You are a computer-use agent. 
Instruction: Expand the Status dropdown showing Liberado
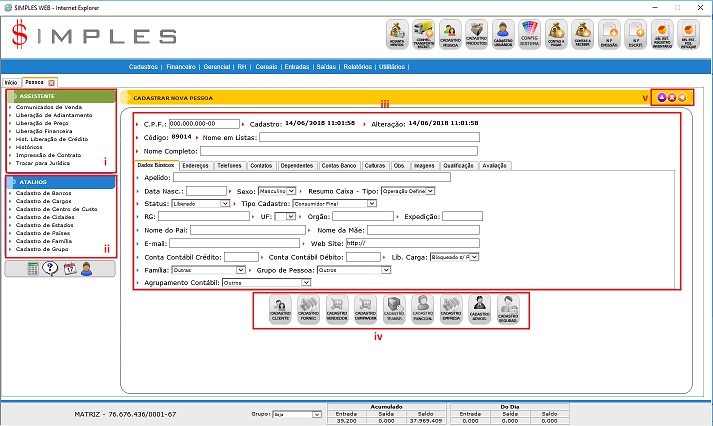201,203
